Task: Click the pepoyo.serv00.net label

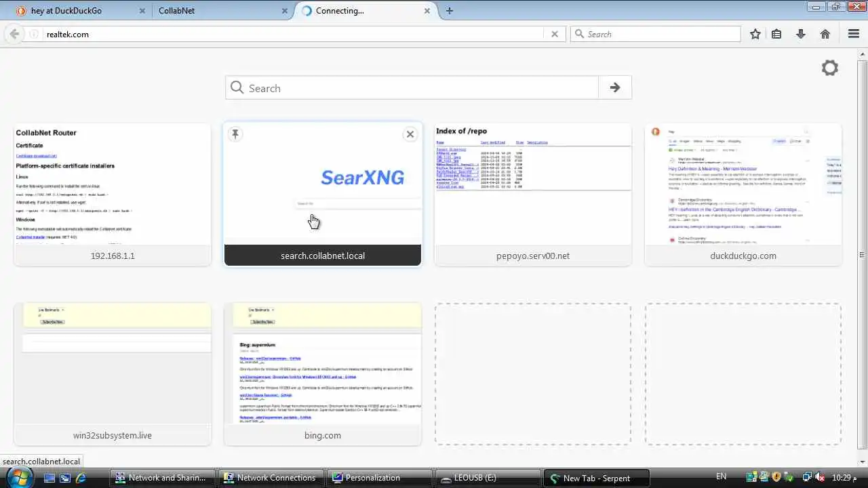Action: 533,256
